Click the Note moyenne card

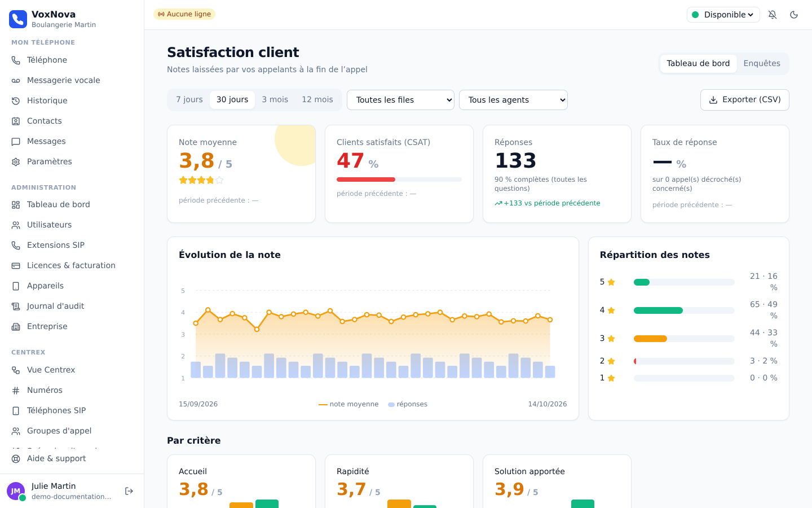coord(241,174)
